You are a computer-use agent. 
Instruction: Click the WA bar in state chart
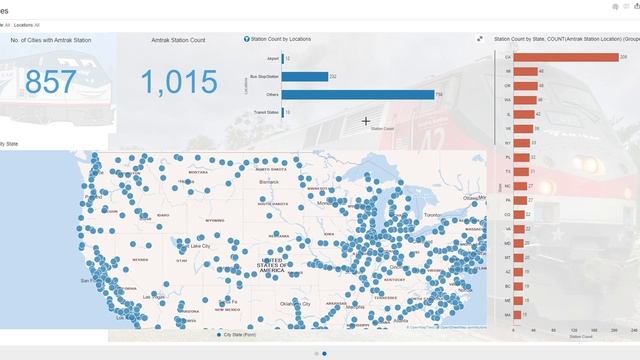click(525, 100)
